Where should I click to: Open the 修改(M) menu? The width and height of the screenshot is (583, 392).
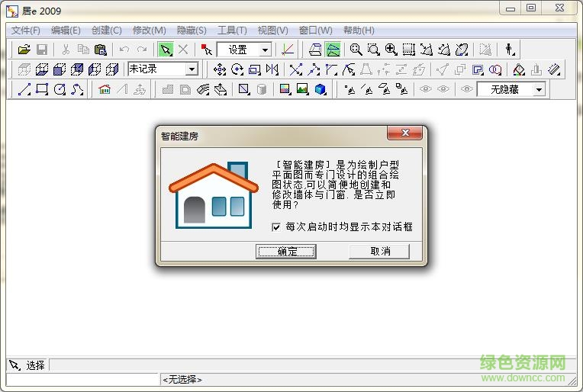point(149,30)
